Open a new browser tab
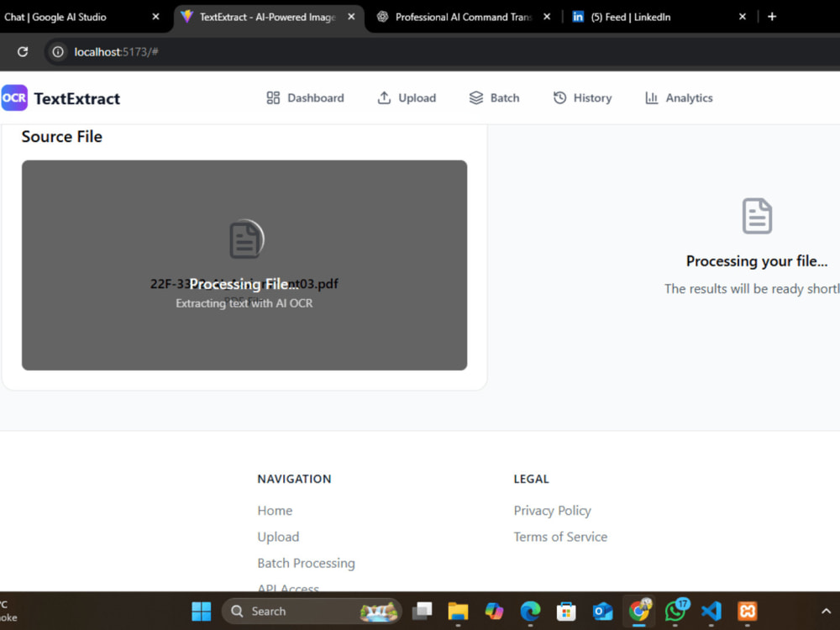The width and height of the screenshot is (840, 630). [x=772, y=17]
